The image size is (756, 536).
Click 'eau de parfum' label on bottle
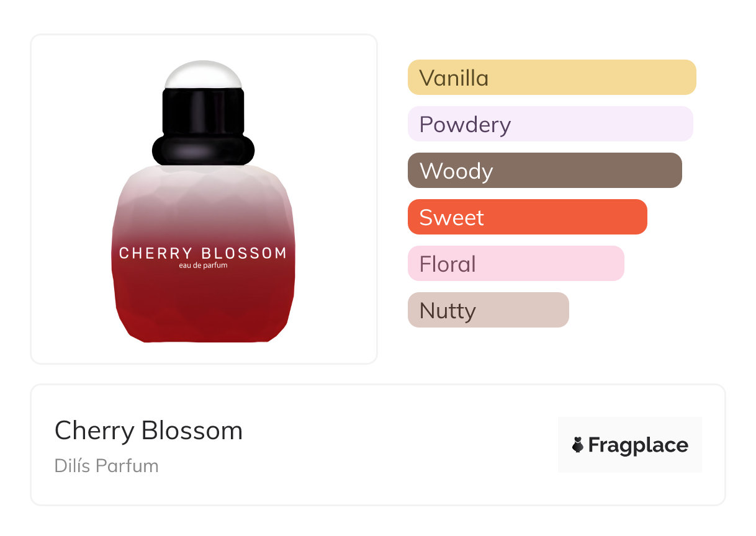pos(203,266)
